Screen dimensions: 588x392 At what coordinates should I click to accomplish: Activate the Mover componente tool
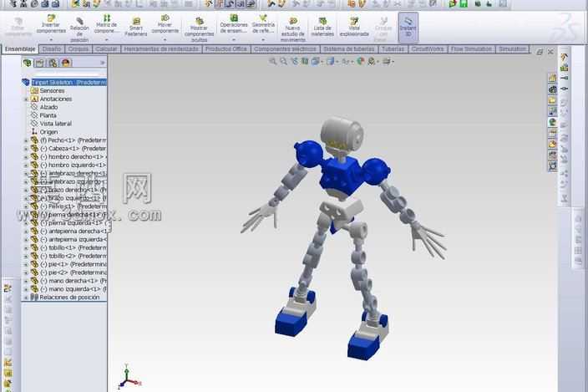(x=165, y=25)
